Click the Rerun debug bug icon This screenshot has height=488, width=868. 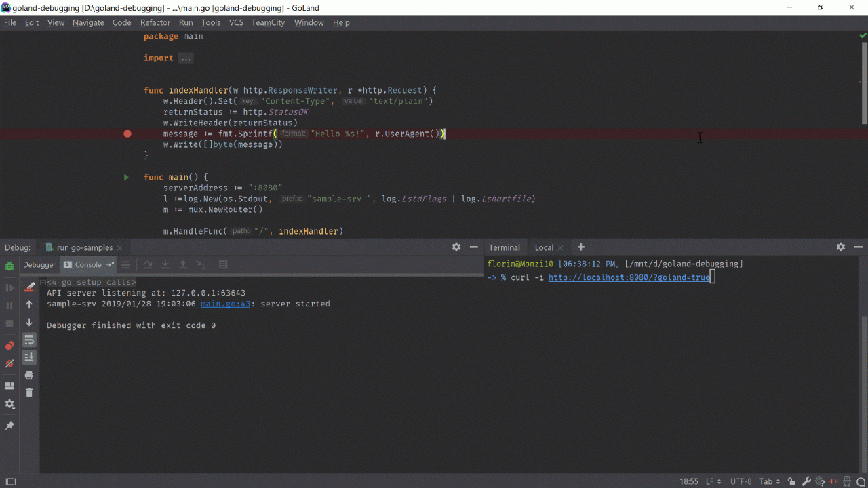(x=9, y=266)
